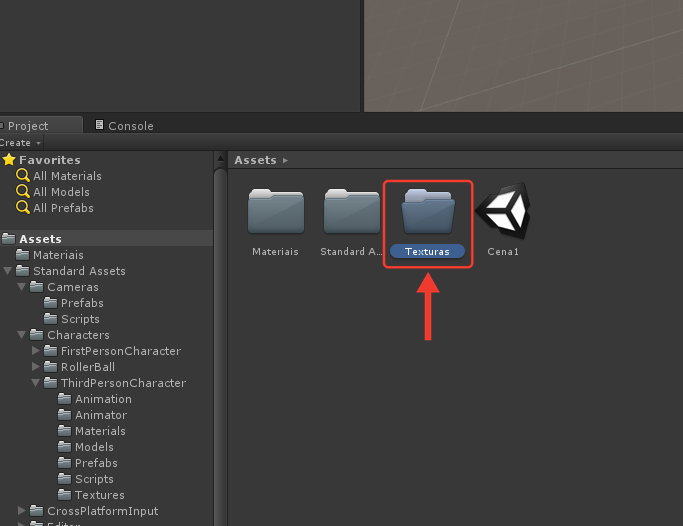The height and width of the screenshot is (526, 683).
Task: Open the Standard A... folder thumbnail
Action: [x=352, y=212]
